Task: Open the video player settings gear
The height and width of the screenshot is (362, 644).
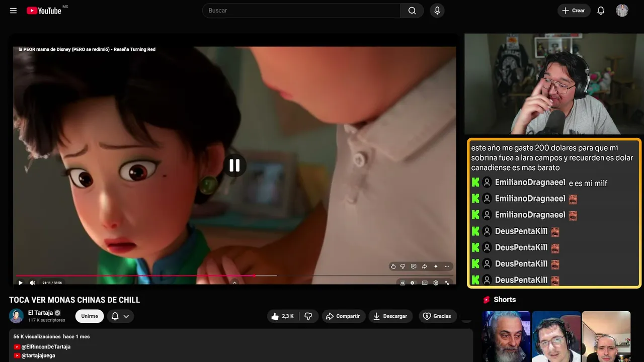Action: click(436, 283)
